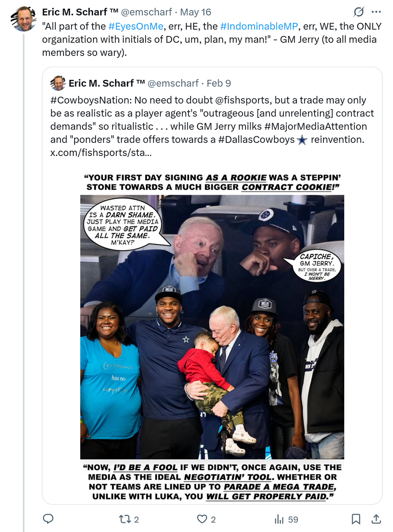393x532 pixels.
Task: Open the three-dot more options menu
Action: point(376,12)
